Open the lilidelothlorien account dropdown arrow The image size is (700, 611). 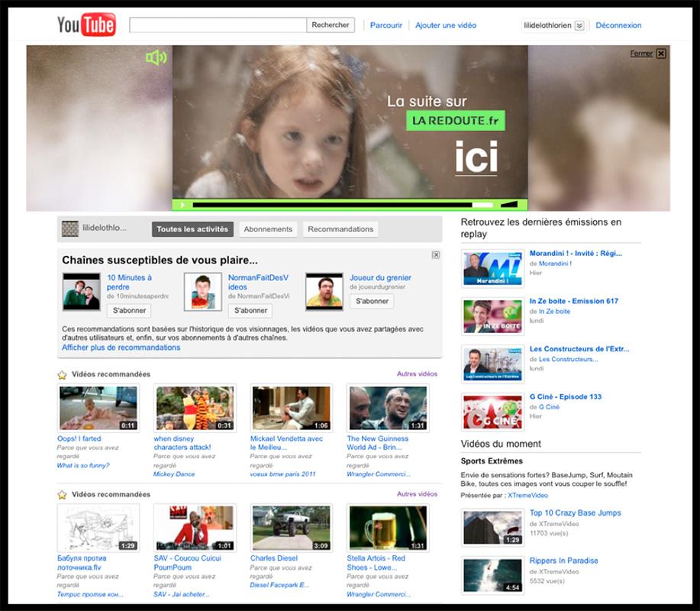tap(579, 25)
